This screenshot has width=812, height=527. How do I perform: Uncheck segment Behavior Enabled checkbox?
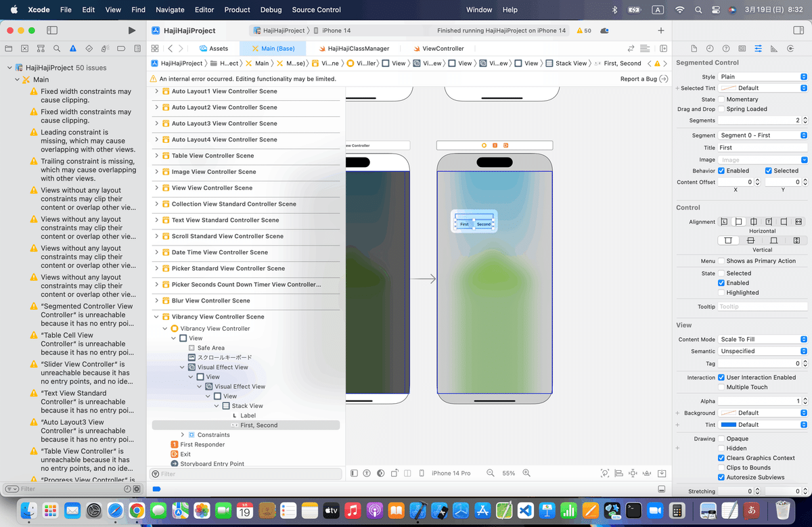click(721, 171)
